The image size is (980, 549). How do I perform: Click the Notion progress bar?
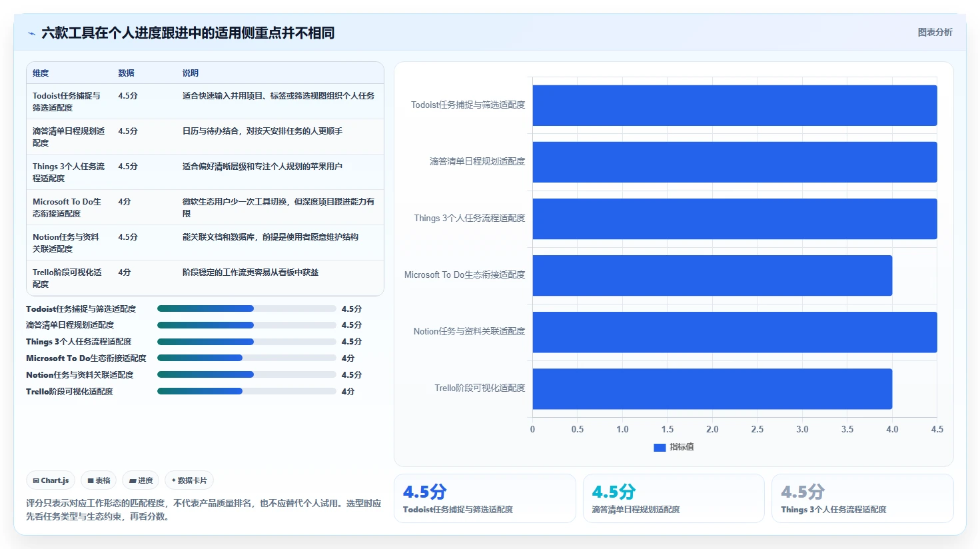coord(246,374)
